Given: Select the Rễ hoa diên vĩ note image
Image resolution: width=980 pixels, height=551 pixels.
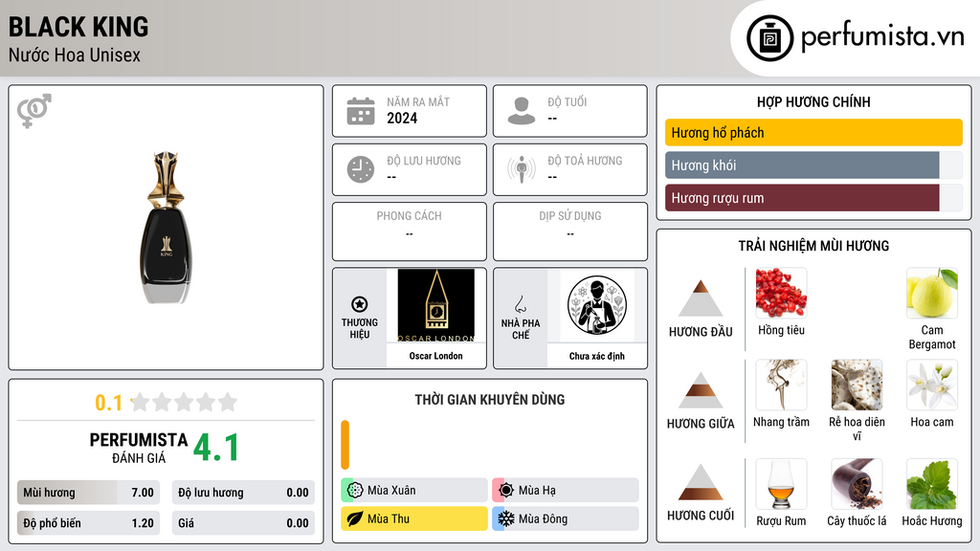Looking at the screenshot, I should tap(857, 385).
